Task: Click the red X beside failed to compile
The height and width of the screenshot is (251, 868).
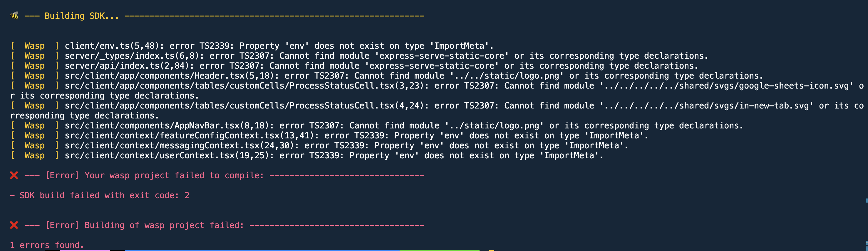Action: (14, 175)
